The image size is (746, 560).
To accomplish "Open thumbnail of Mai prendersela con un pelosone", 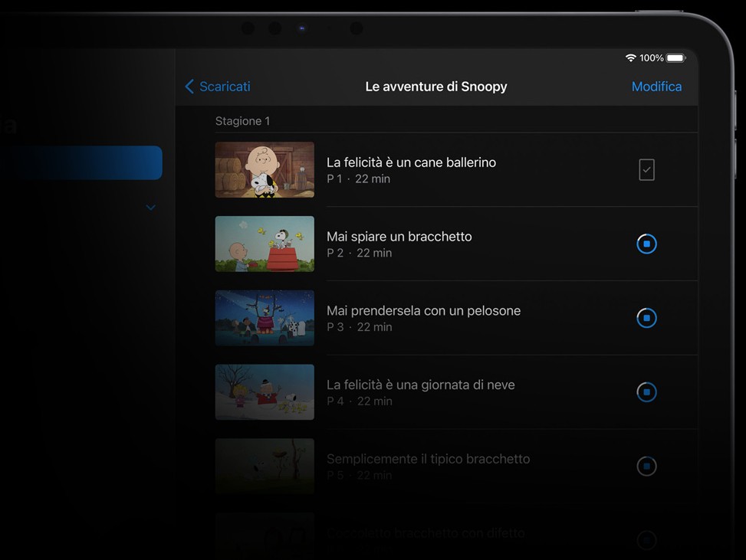I will pos(265,318).
